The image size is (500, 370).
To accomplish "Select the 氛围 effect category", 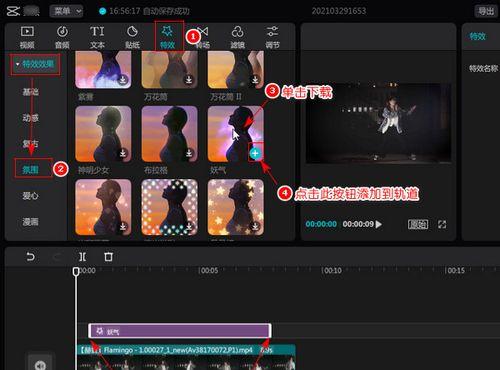I will pos(30,170).
